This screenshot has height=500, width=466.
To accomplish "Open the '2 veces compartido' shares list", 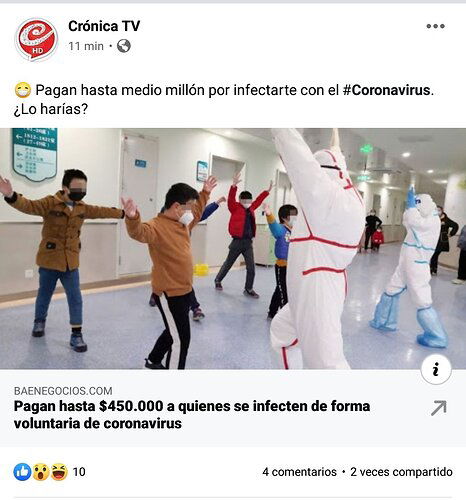I will point(401,472).
